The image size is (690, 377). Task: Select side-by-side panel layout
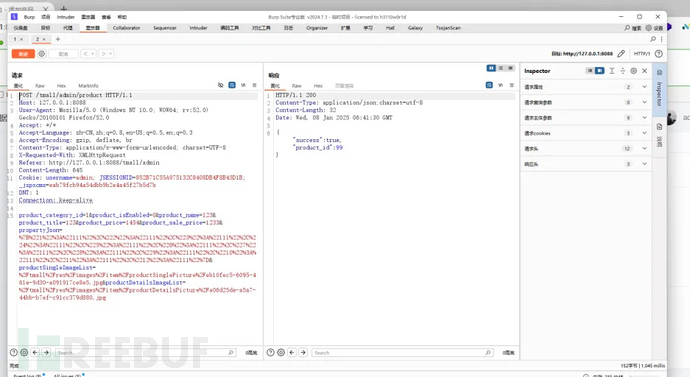491,68
